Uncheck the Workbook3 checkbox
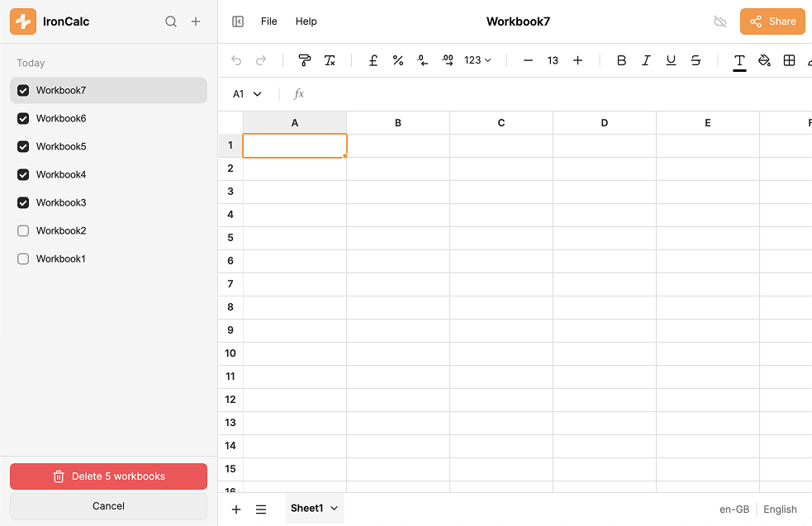Image resolution: width=812 pixels, height=526 pixels. [x=23, y=202]
